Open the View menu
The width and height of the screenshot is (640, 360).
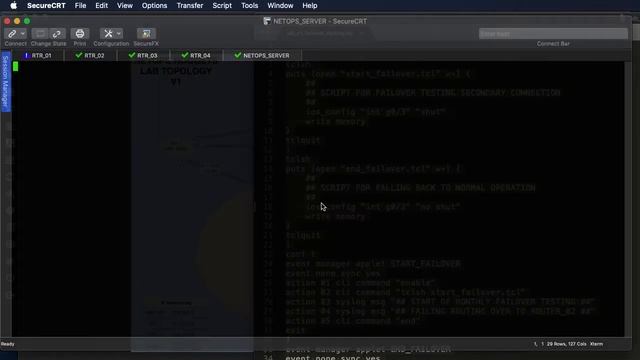pyautogui.click(x=124, y=6)
